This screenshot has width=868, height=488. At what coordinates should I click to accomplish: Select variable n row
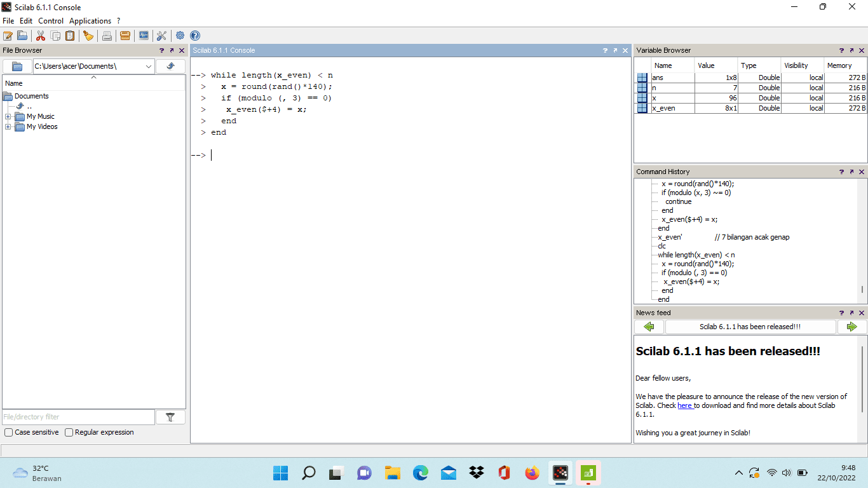point(751,88)
